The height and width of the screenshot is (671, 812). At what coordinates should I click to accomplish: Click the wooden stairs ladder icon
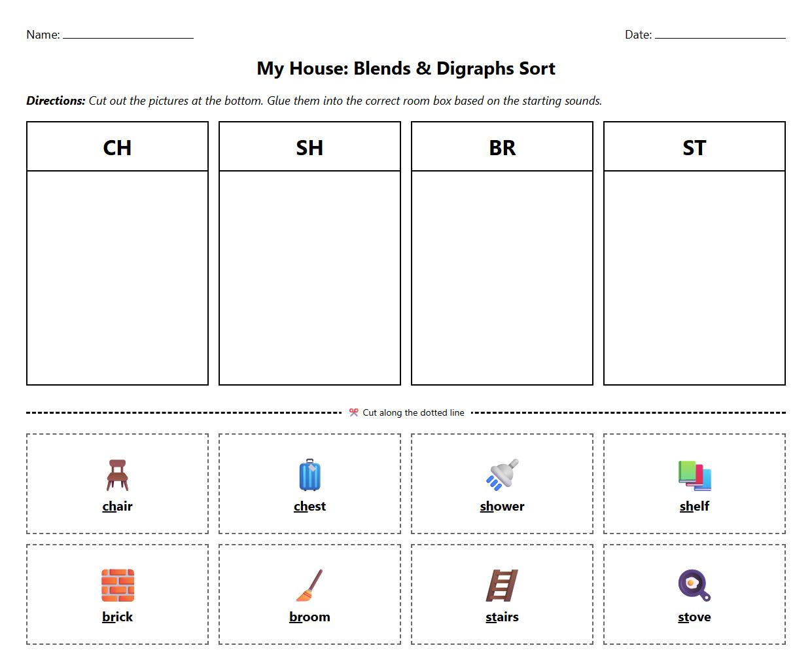coord(501,583)
